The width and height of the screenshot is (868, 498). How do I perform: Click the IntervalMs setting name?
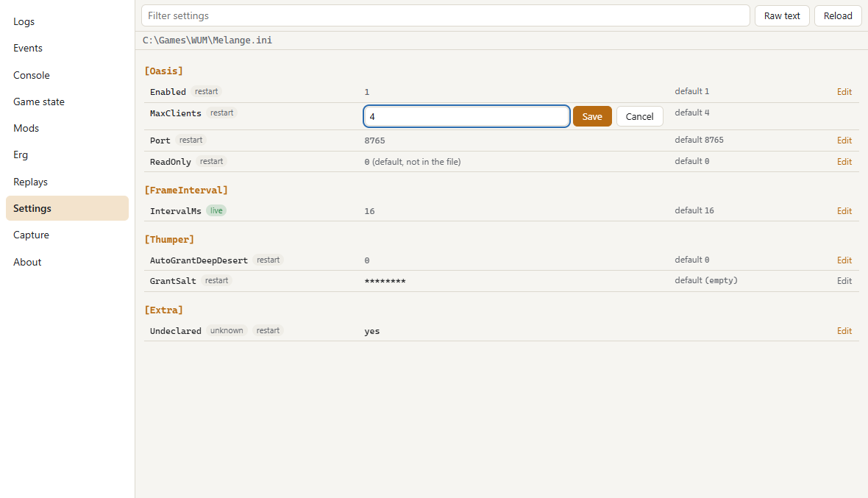click(x=176, y=211)
